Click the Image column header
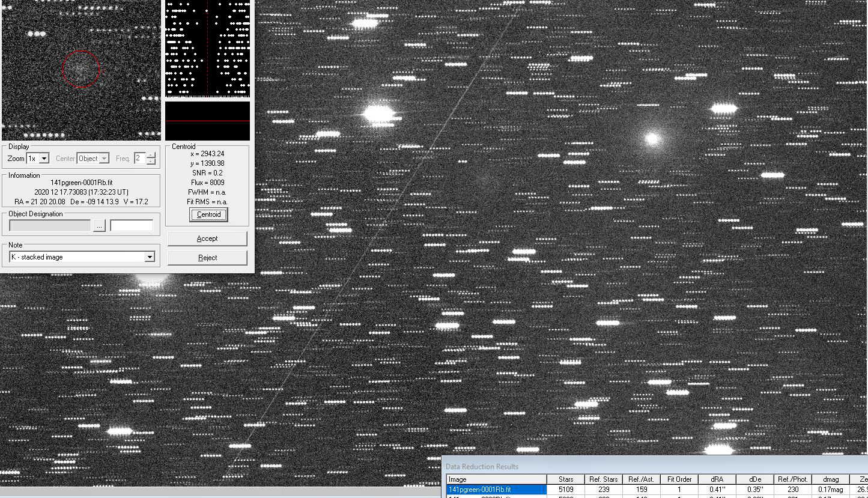The height and width of the screenshot is (498, 868). point(496,479)
